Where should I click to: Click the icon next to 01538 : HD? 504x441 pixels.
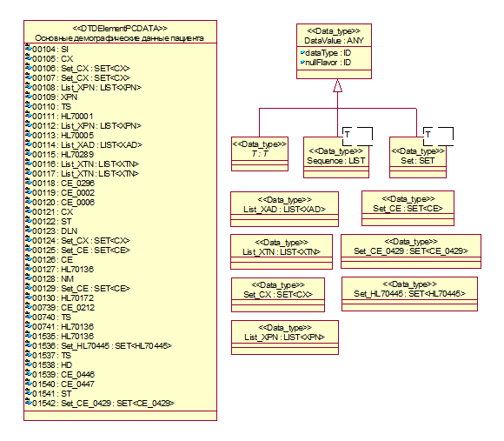29,364
